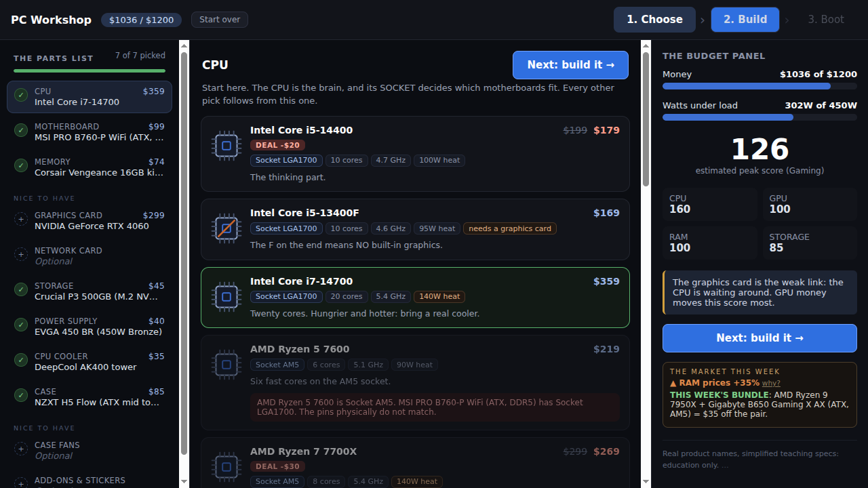868x488 pixels.
Task: Open the Storage Crucial P3 entry
Action: coord(90,291)
